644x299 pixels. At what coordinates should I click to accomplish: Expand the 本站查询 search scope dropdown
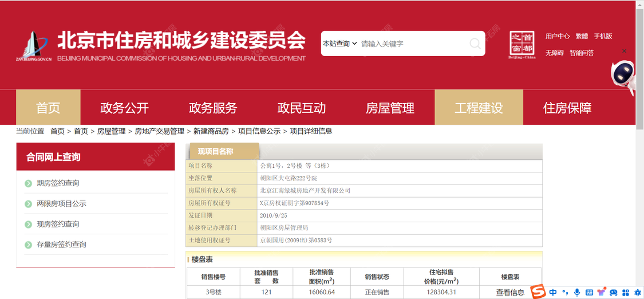pos(339,44)
